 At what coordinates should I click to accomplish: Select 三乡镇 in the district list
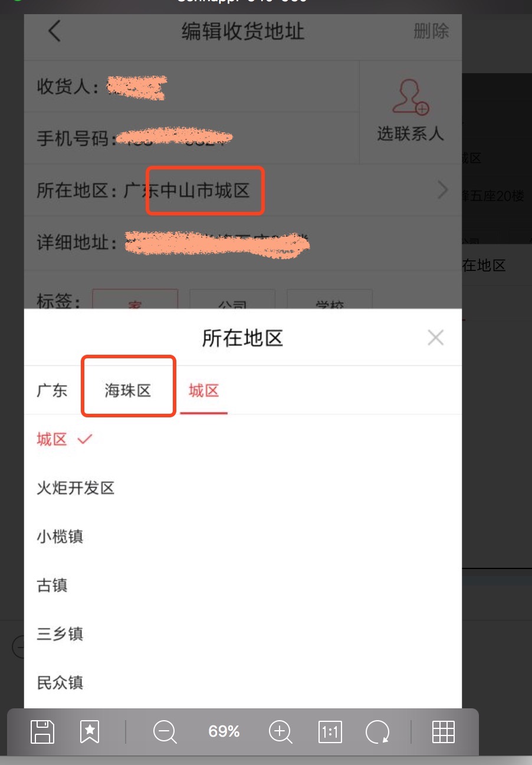pos(242,634)
